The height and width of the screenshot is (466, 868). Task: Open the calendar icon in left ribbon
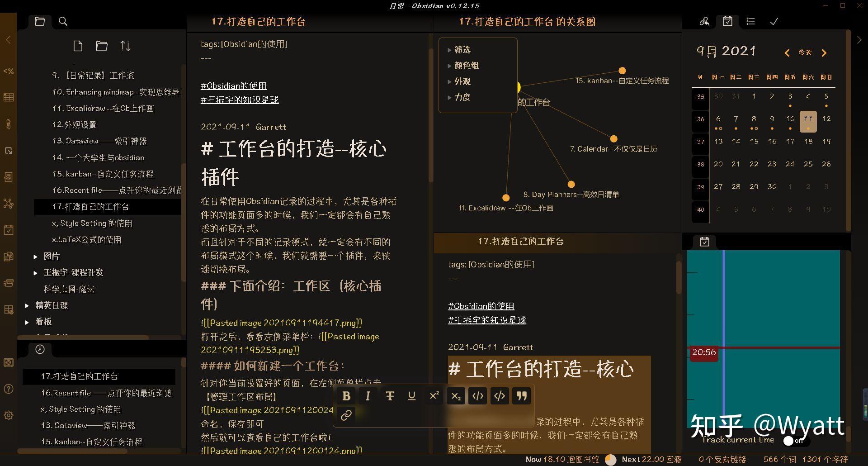(9, 230)
